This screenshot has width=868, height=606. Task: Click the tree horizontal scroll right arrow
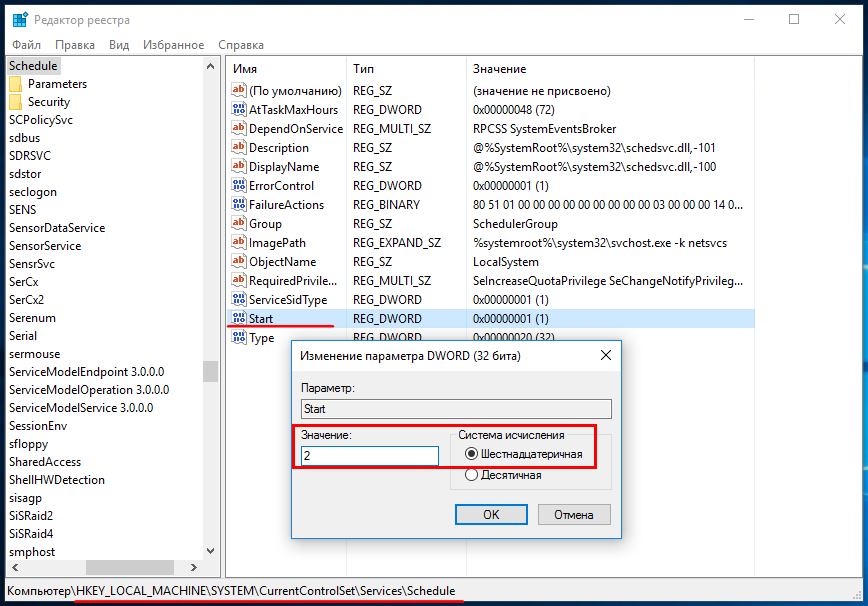194,567
